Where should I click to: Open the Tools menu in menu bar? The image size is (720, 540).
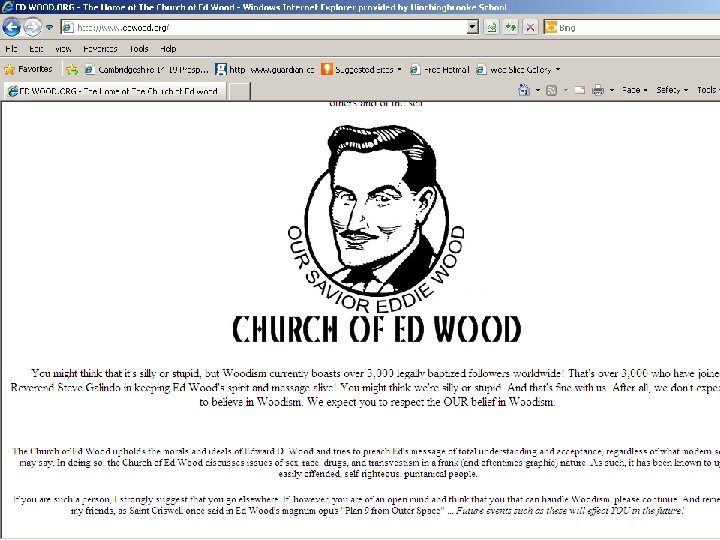pos(139,49)
